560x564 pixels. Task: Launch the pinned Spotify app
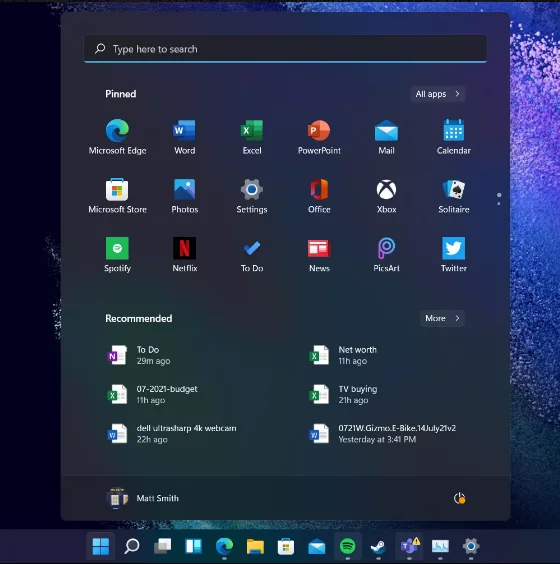pos(117,254)
